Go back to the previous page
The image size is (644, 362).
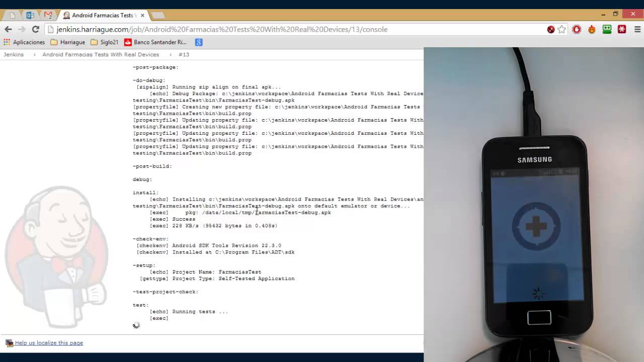tap(8, 29)
